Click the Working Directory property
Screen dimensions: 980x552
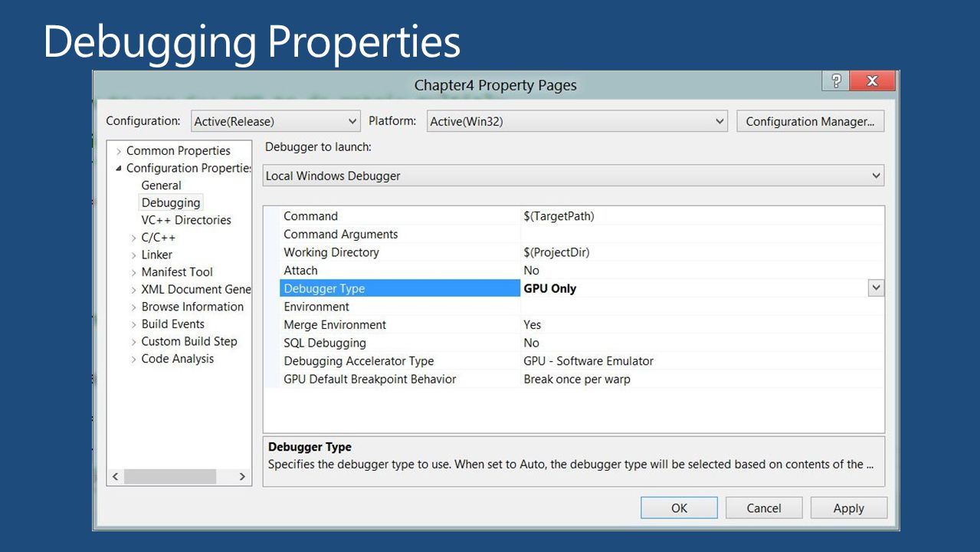click(x=331, y=252)
